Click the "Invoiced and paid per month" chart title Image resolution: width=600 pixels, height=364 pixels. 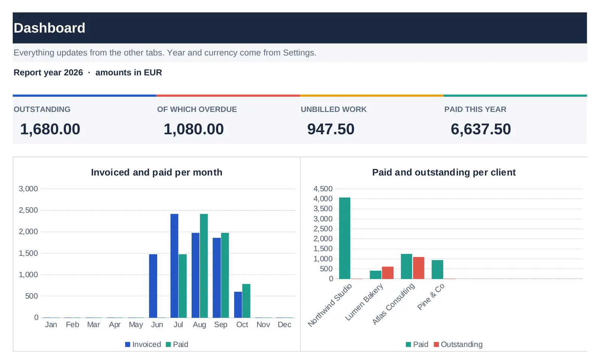[157, 172]
